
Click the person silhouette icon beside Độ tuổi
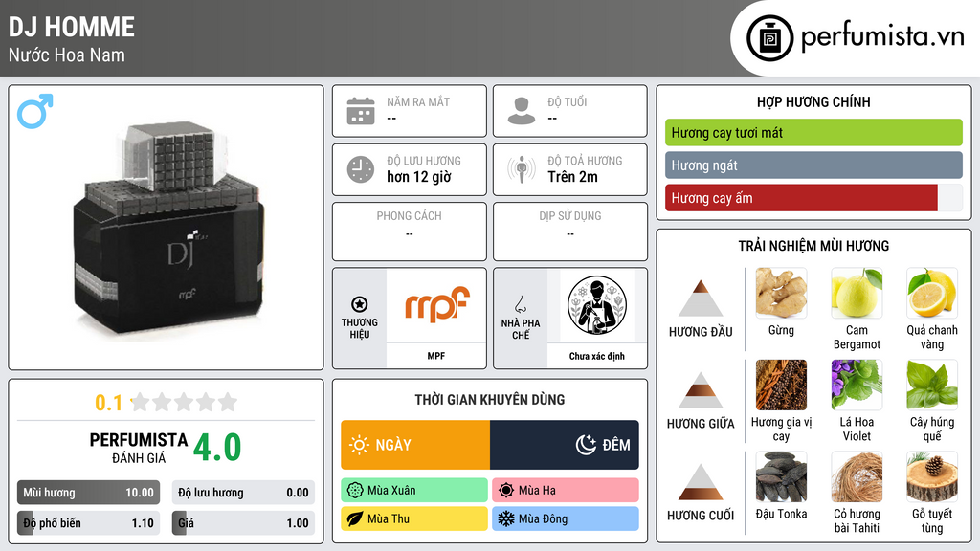tap(522, 111)
